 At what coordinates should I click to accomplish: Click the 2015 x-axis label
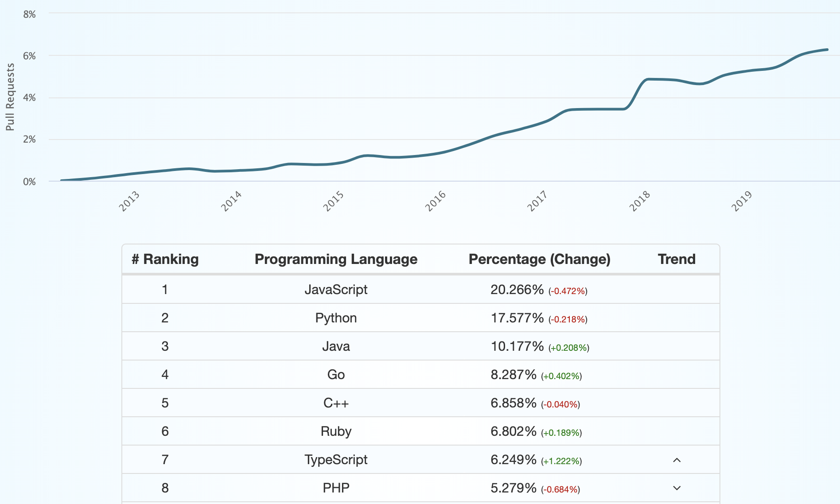tap(333, 201)
